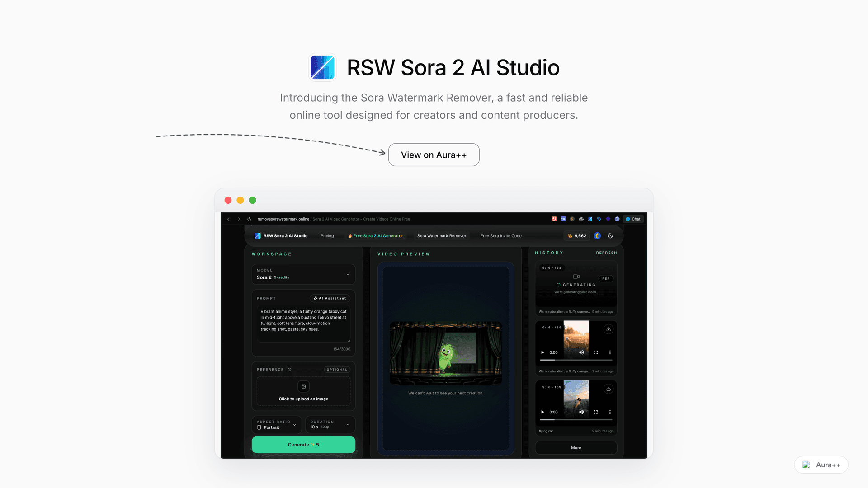Click the Reference info icon
Screen dimensions: 868x488
point(289,370)
